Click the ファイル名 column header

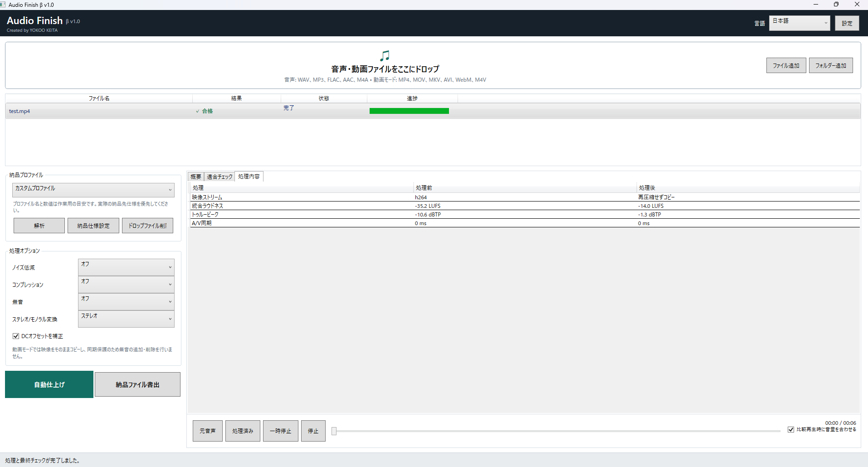[99, 98]
